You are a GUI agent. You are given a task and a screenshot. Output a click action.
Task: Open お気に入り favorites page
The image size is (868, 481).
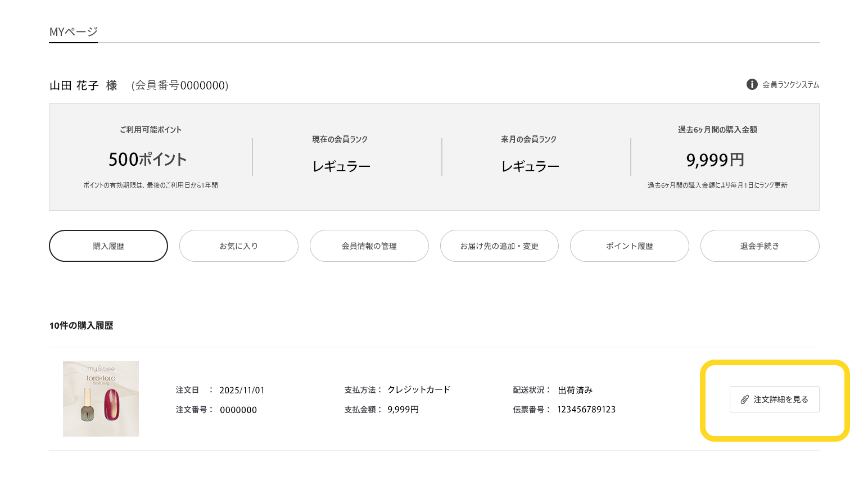[238, 246]
